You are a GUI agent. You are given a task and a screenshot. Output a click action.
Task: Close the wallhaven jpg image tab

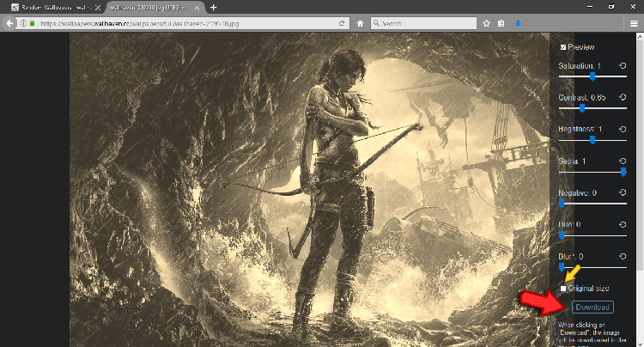click(197, 8)
